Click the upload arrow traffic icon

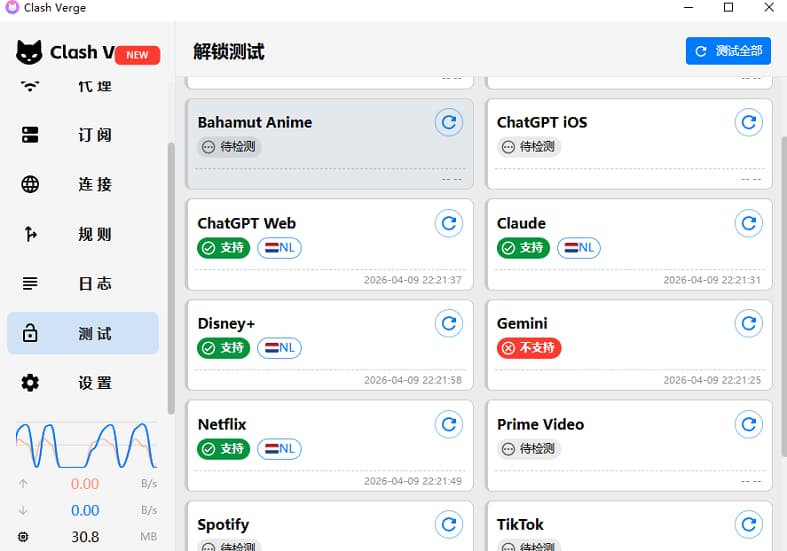tap(23, 484)
